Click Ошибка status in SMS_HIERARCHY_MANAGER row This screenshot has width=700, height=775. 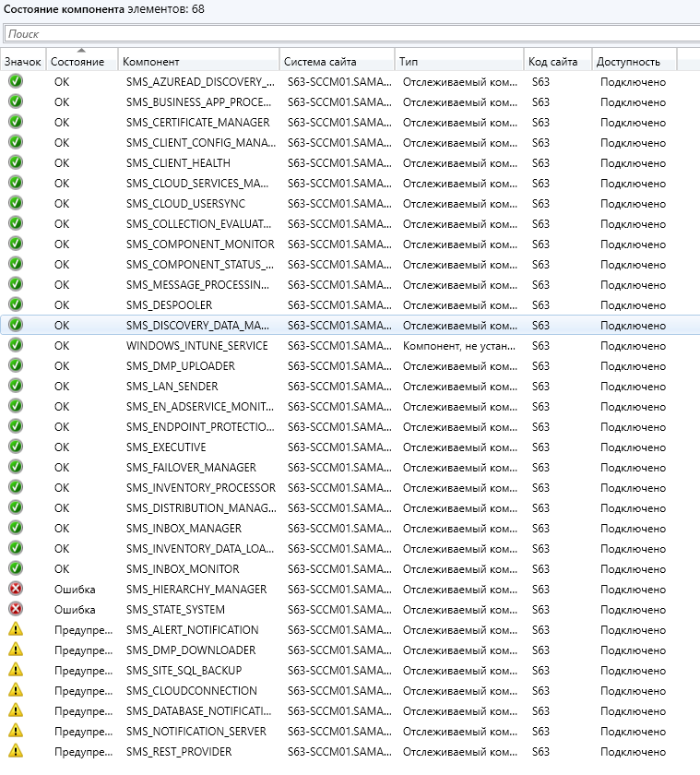tap(75, 590)
